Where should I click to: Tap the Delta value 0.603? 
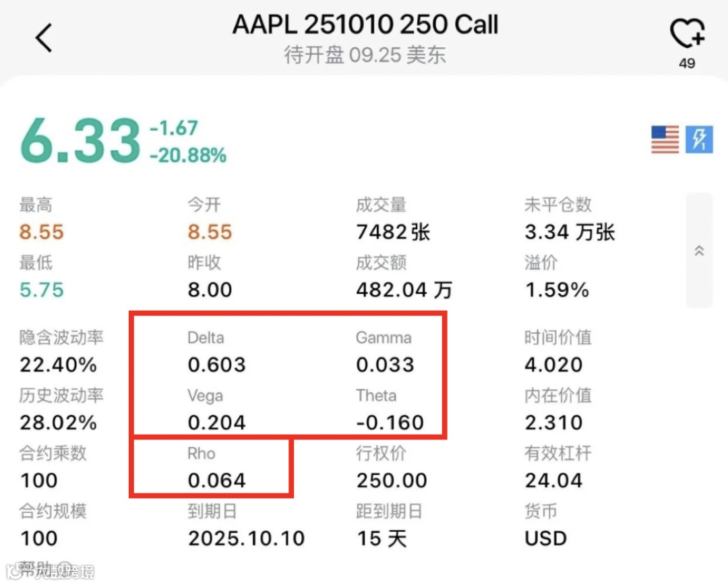[x=217, y=365]
